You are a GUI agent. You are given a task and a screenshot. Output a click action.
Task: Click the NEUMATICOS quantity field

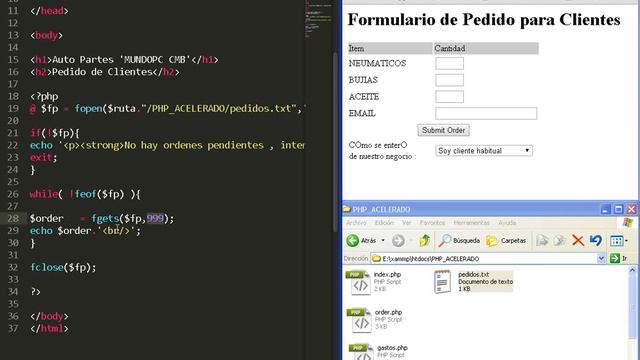(449, 63)
